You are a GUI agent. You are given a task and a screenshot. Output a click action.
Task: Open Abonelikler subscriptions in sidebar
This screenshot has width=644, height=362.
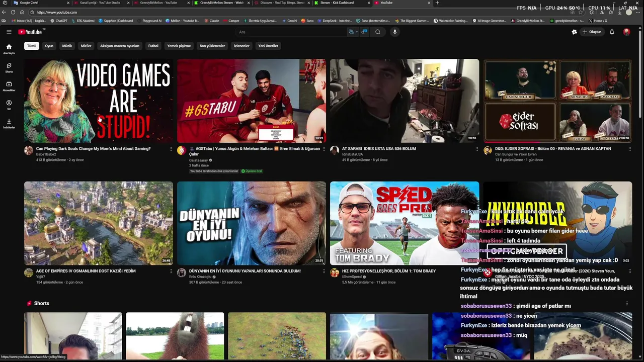9,86
